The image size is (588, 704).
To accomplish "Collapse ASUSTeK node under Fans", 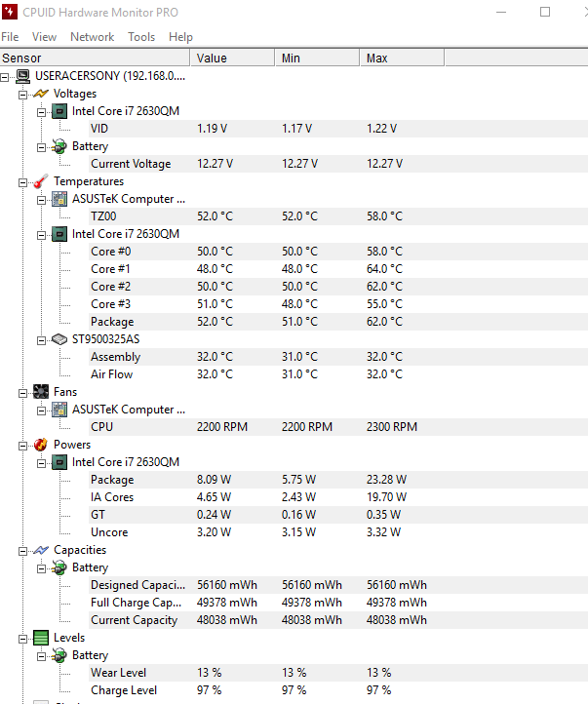I will (x=41, y=411).
